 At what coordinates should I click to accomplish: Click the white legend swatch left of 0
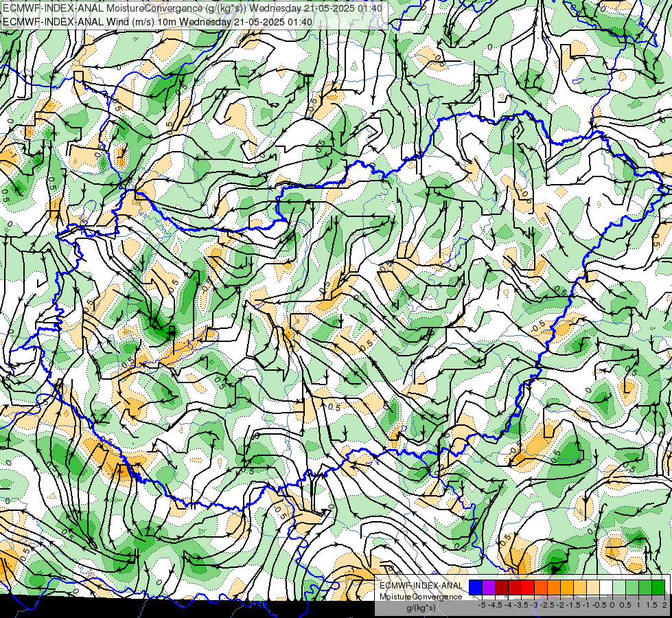click(606, 587)
